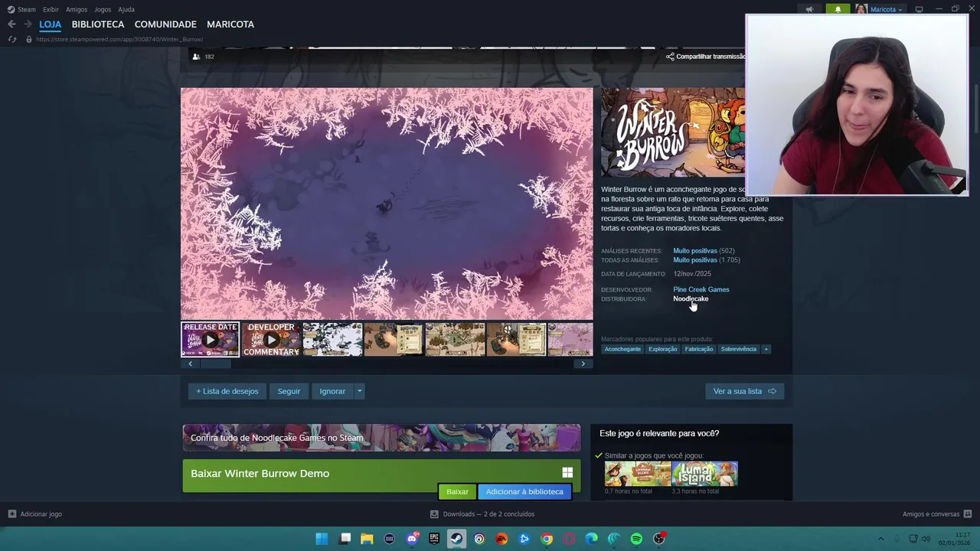Open the Amigos menu
This screenshot has height=551, width=980.
tap(77, 9)
